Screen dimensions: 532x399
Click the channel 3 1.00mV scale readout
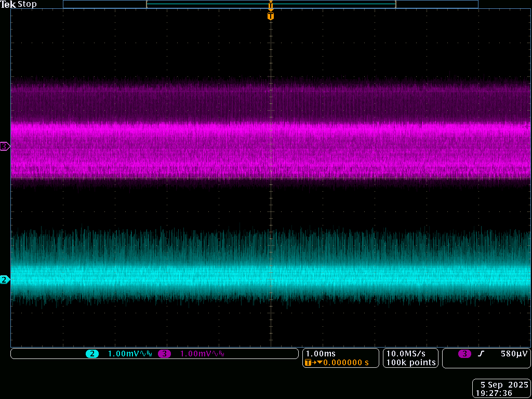[196, 354]
